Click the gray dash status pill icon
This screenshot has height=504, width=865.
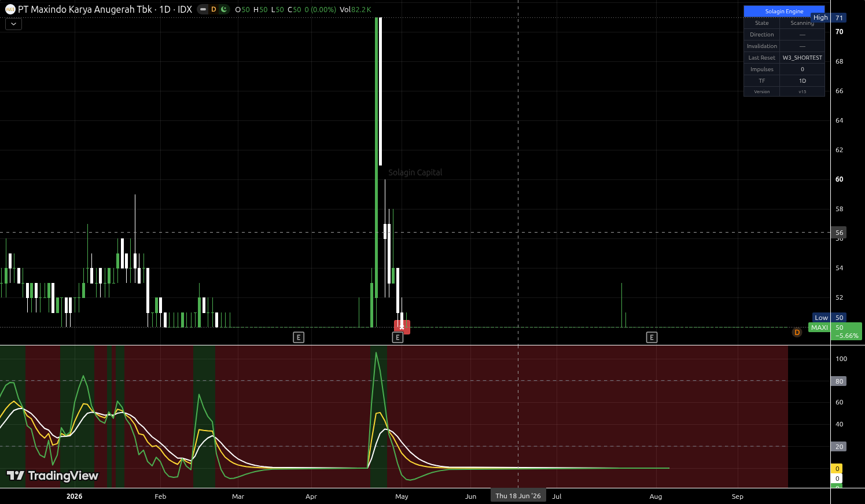[x=203, y=9]
